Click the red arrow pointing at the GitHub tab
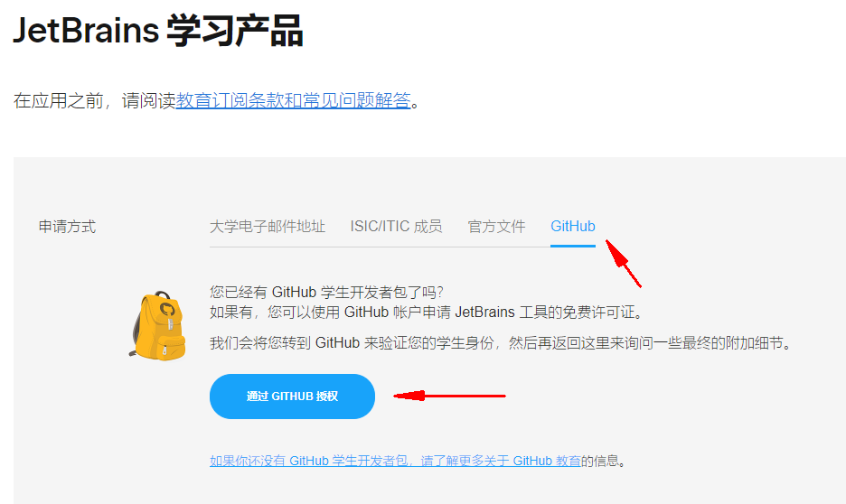Viewport: 846px width, 504px height. (x=623, y=263)
